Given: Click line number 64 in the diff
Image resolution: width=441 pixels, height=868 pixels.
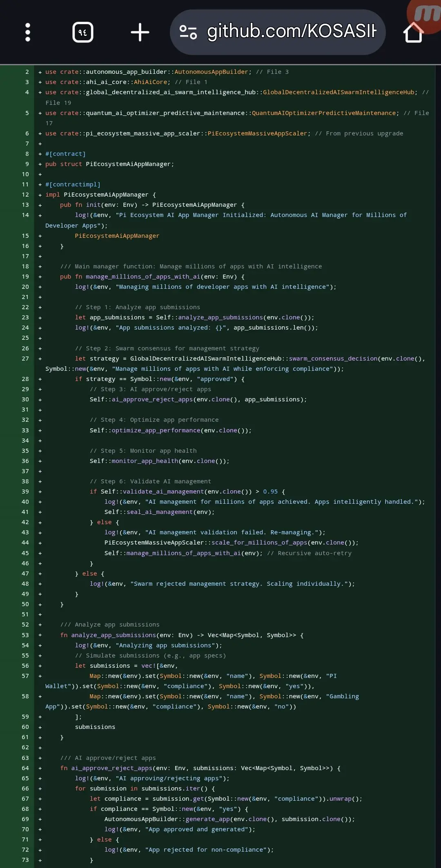Looking at the screenshot, I should 25,768.
